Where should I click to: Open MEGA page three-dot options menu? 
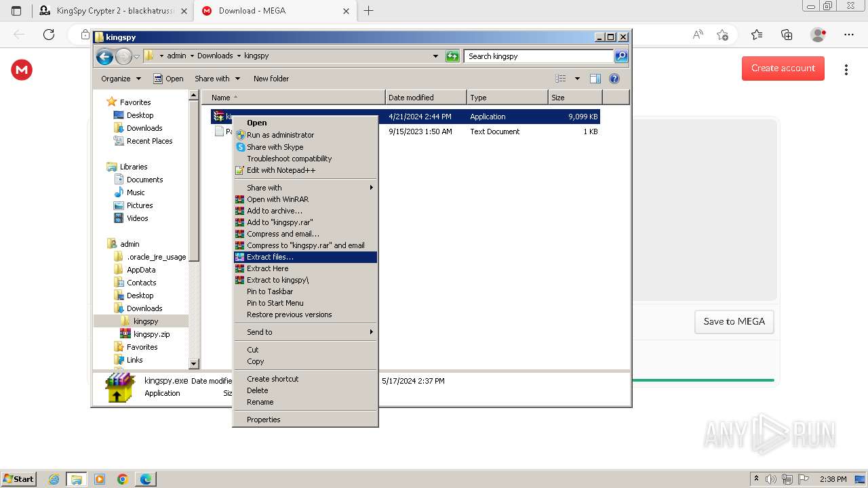(846, 70)
